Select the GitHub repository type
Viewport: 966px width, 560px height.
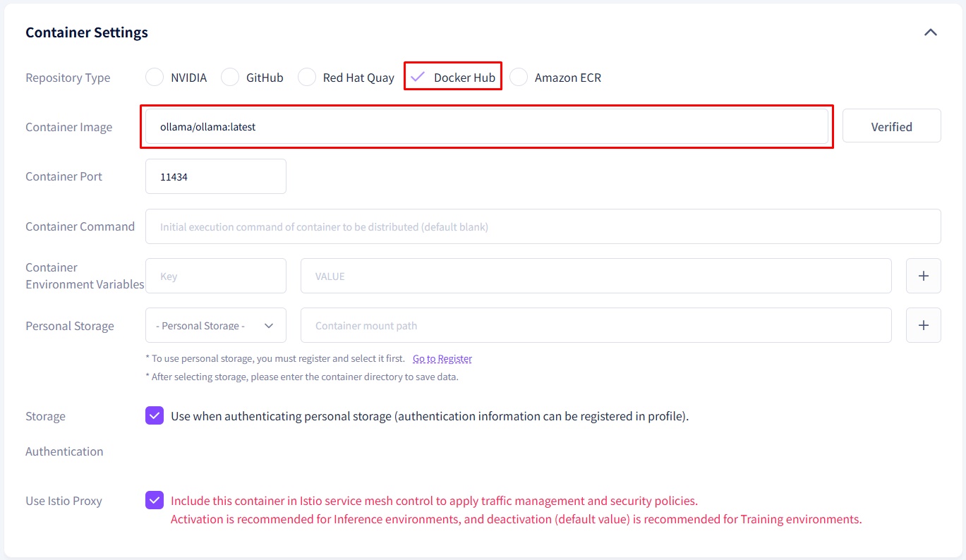[230, 78]
